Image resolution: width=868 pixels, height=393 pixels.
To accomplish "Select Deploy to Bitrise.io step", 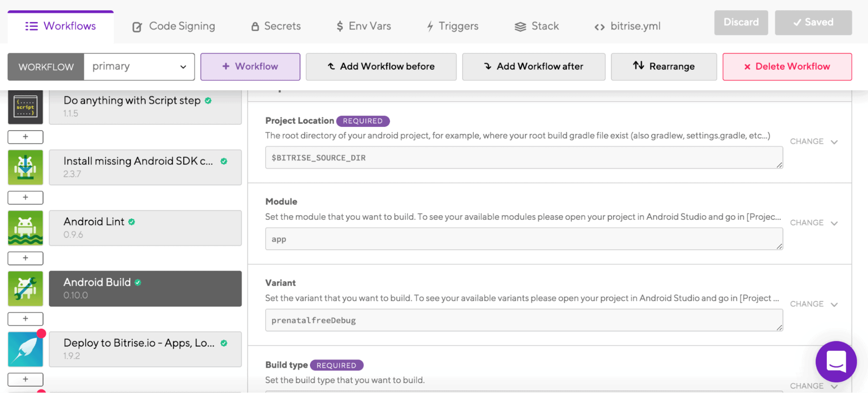I will coord(145,349).
